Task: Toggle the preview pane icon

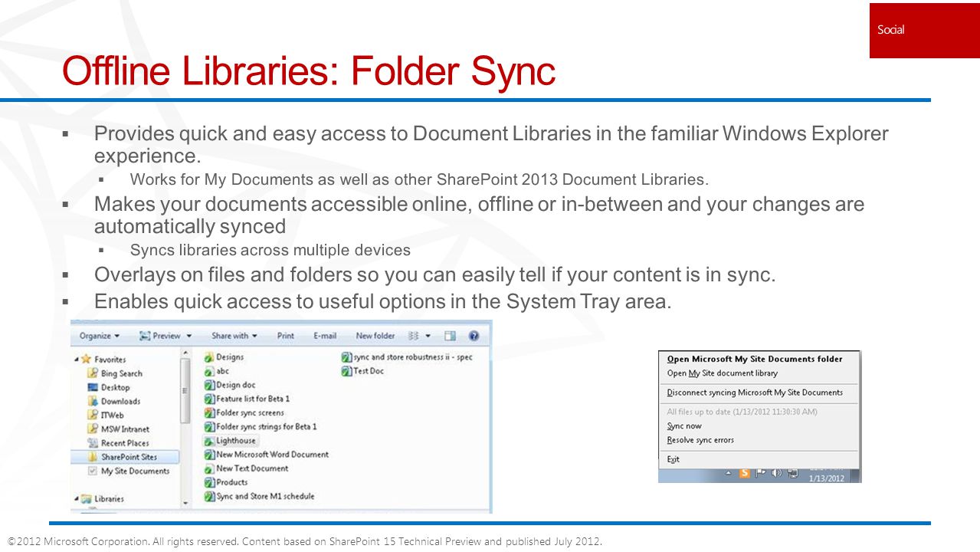Action: click(450, 336)
